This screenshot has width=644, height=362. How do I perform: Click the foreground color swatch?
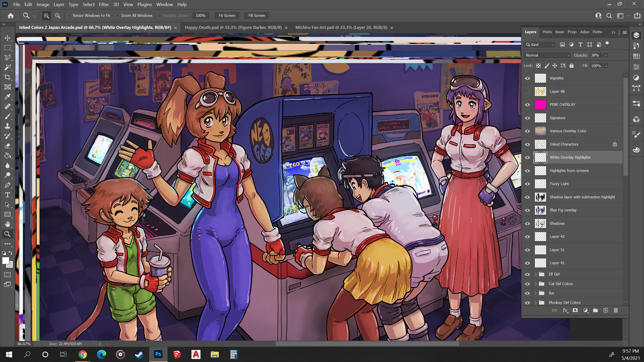click(x=5, y=261)
